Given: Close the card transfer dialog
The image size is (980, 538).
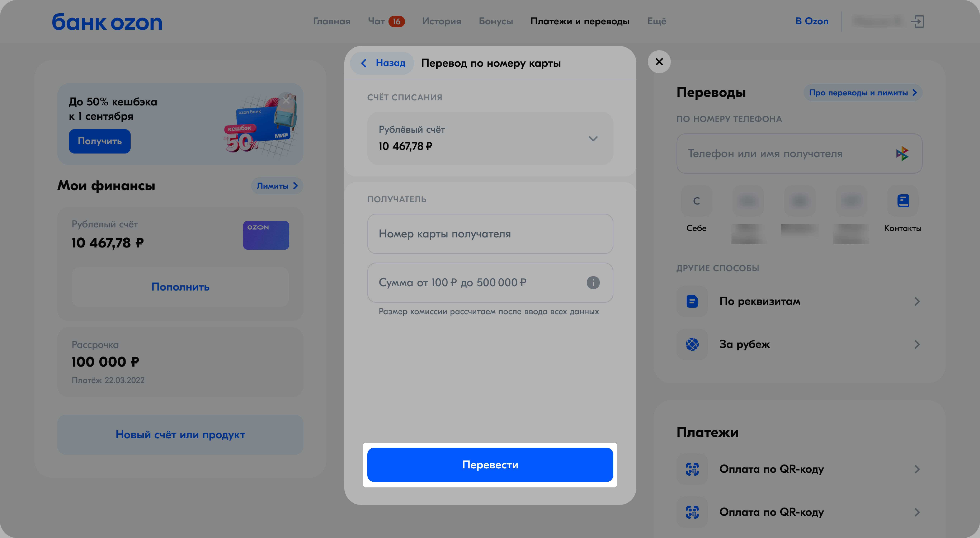Looking at the screenshot, I should click(x=659, y=62).
